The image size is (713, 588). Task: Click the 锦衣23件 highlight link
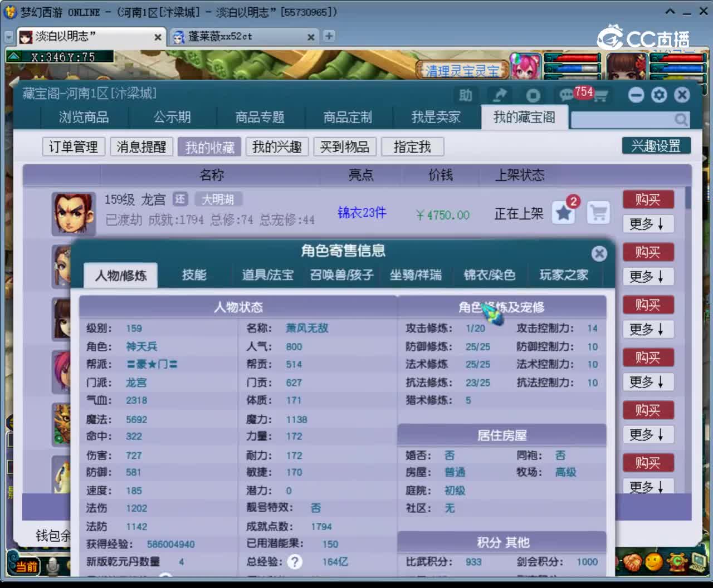point(362,213)
